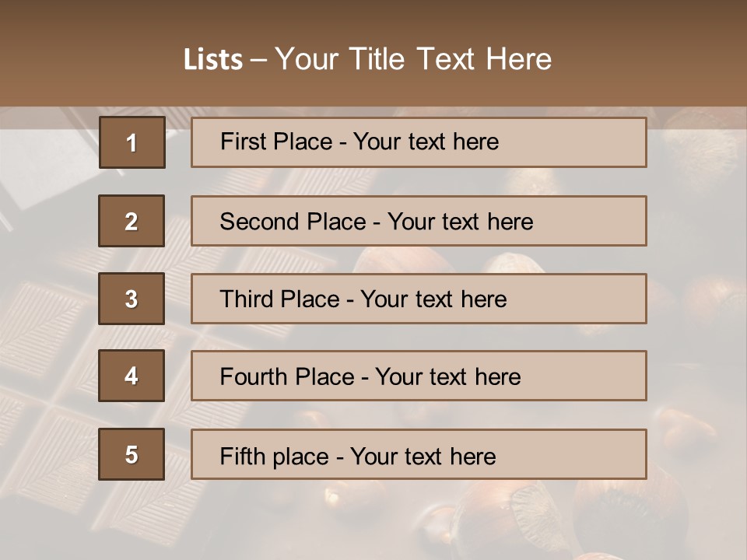This screenshot has width=747, height=560.
Task: Click the number 3 box
Action: [132, 299]
